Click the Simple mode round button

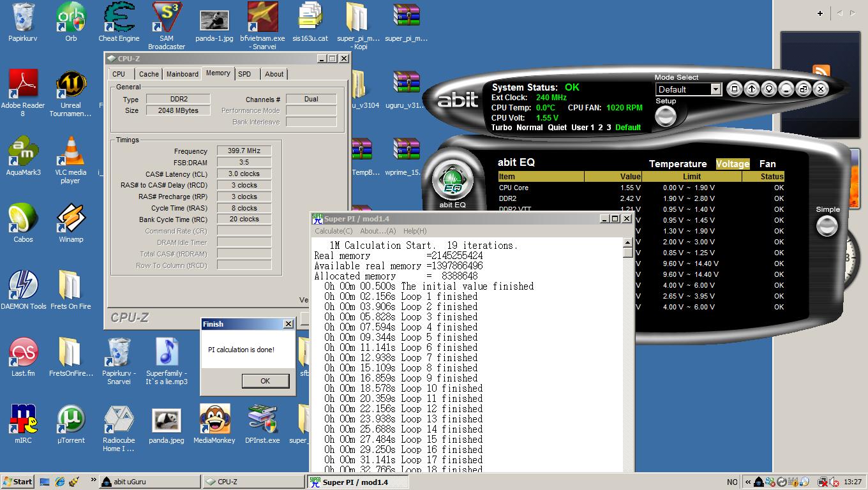click(x=827, y=225)
